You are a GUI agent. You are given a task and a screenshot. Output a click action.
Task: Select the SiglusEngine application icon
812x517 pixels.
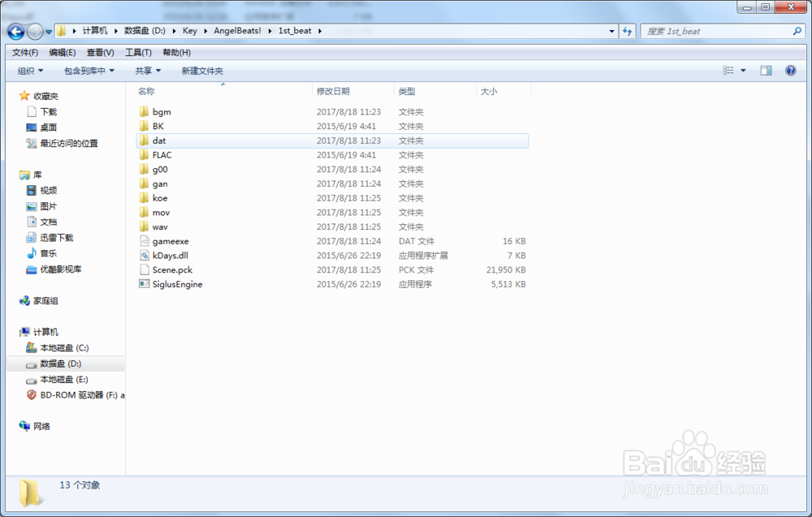(144, 283)
